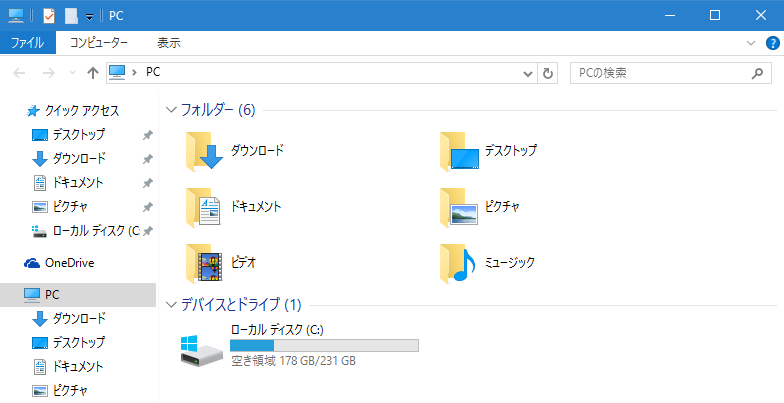Screen dimensions: 784x403
Task: Open デスクトップ under PC in sidebar
Action: (x=68, y=342)
